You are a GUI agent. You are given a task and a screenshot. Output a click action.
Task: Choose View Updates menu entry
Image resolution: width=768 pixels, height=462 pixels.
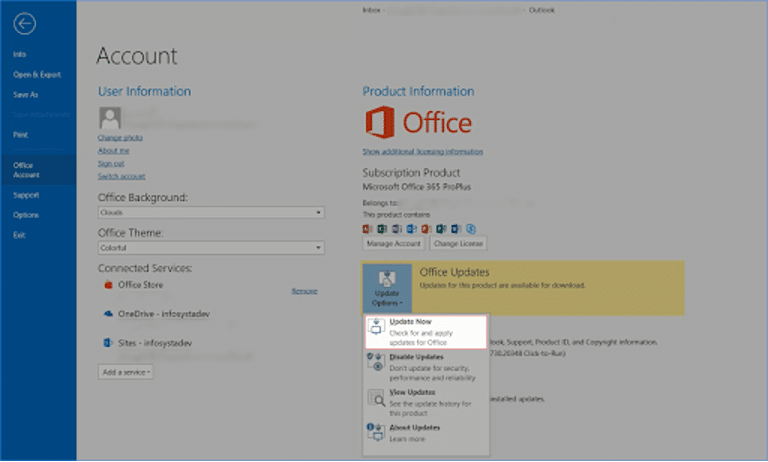click(426, 403)
